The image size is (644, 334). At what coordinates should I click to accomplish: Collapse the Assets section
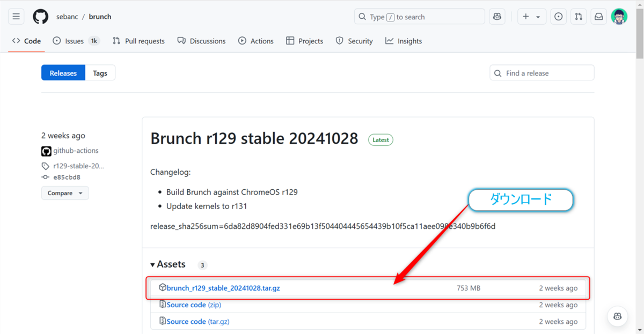coord(168,264)
